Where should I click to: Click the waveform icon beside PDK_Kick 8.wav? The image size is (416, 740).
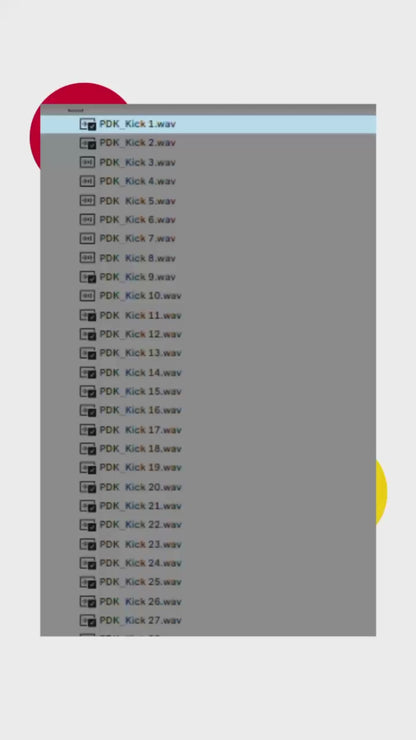(87, 258)
